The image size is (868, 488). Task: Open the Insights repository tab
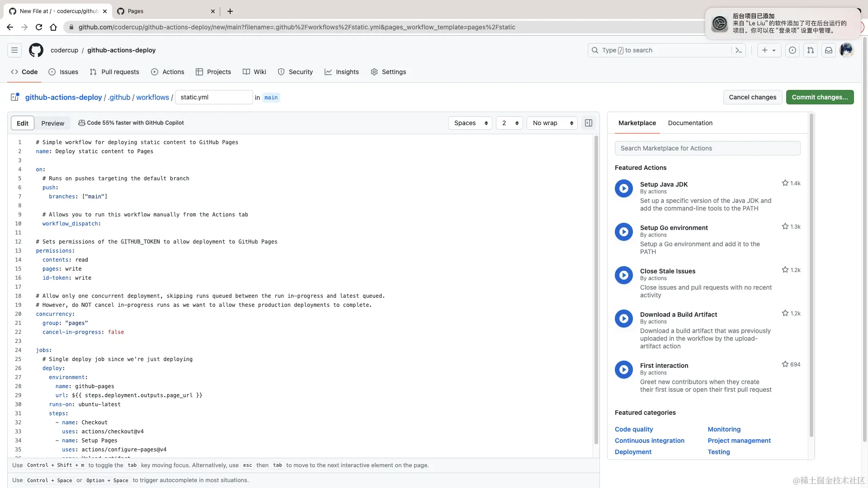coord(342,72)
